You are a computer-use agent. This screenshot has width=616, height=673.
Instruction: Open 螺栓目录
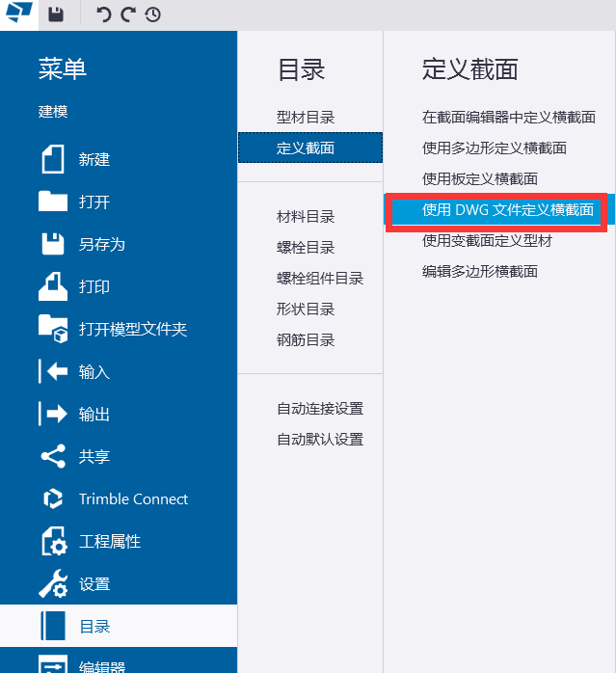click(306, 247)
